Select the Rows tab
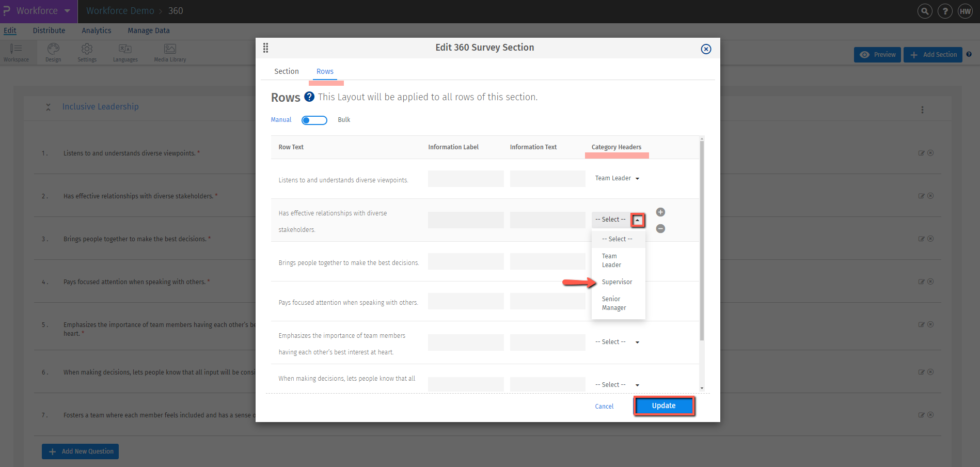 [325, 71]
